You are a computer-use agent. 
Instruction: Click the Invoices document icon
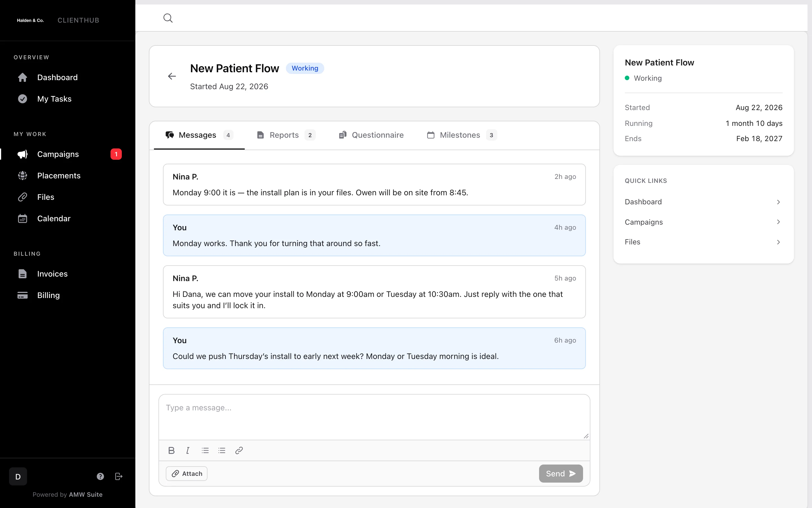[x=23, y=274]
